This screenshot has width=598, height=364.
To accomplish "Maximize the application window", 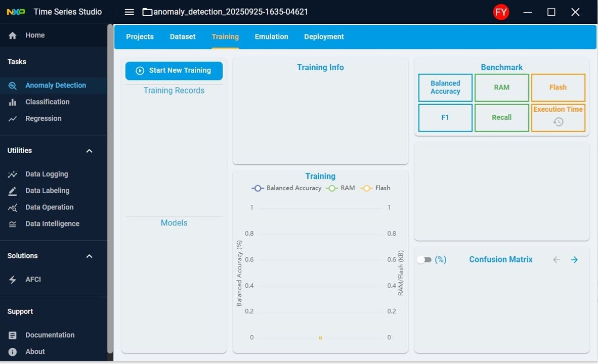I will 551,12.
